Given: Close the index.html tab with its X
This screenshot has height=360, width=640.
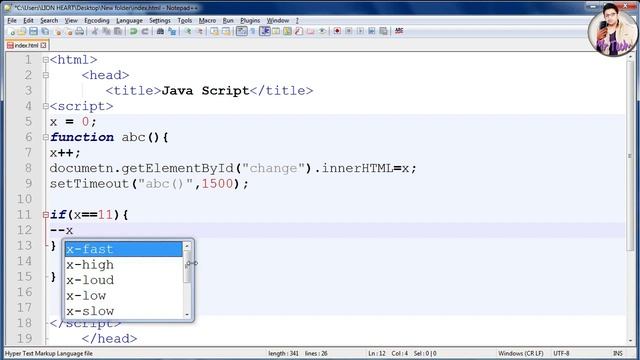Looking at the screenshot, I should [43, 45].
